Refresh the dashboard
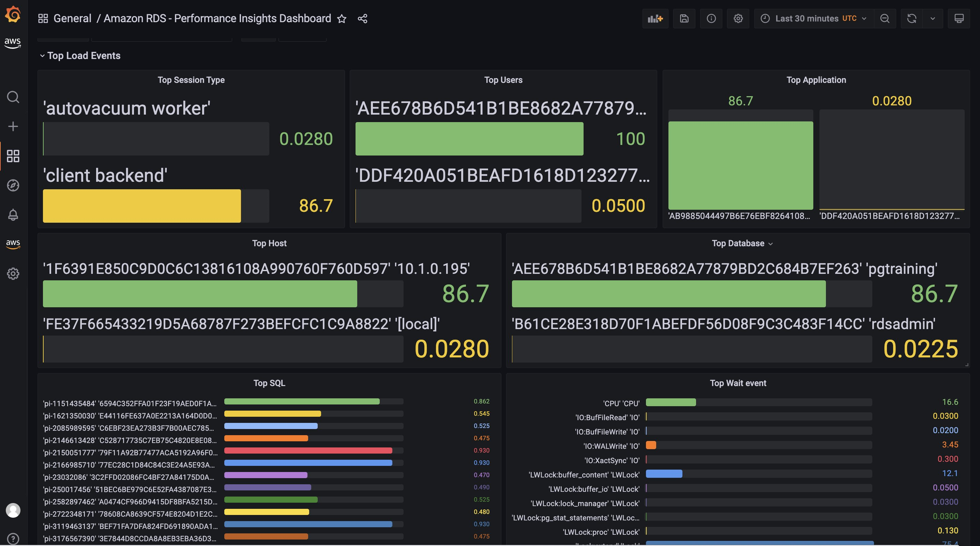Screen dimensions: 980x546 click(x=911, y=19)
